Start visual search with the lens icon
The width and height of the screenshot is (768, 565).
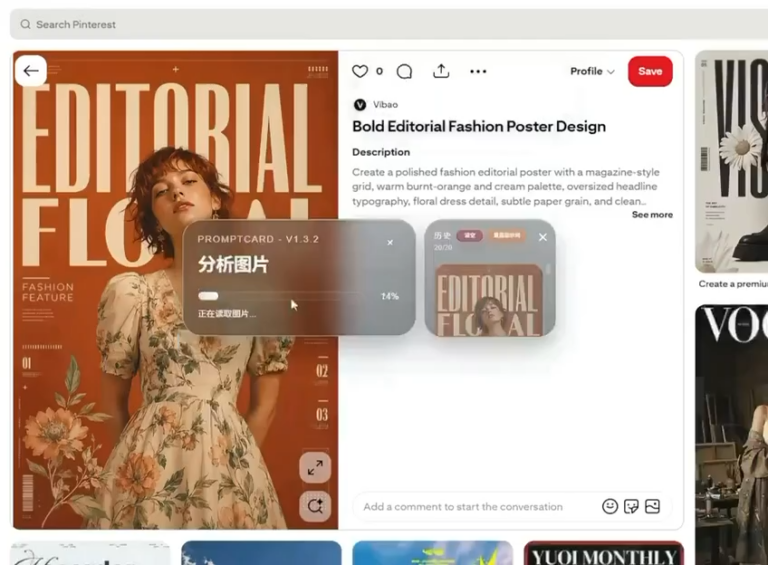(315, 506)
